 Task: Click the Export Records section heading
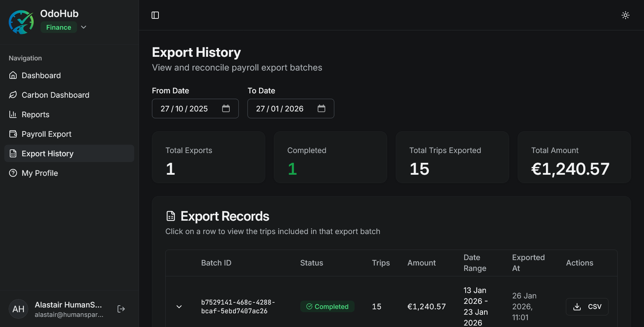pyautogui.click(x=225, y=216)
